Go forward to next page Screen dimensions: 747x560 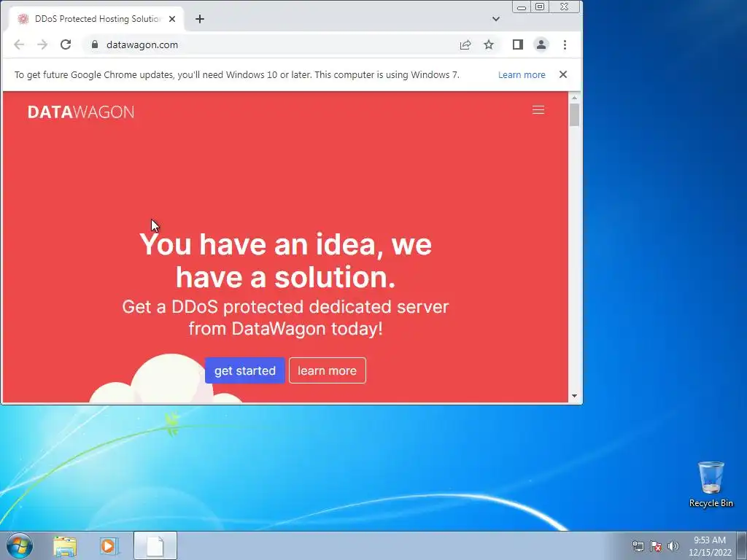pyautogui.click(x=42, y=44)
